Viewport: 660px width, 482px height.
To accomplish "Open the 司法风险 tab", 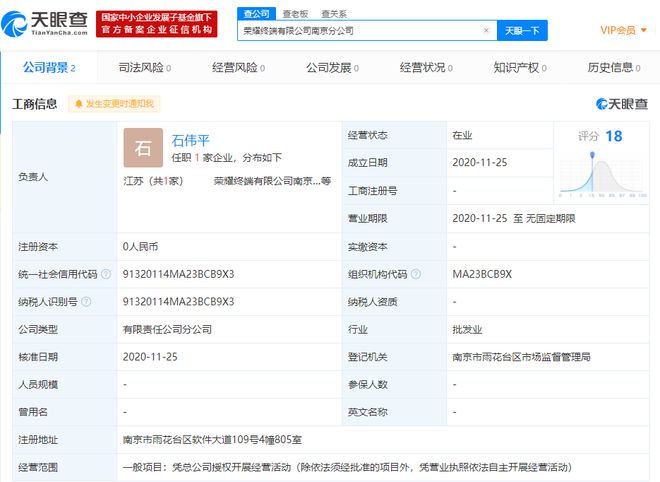I will tap(138, 68).
